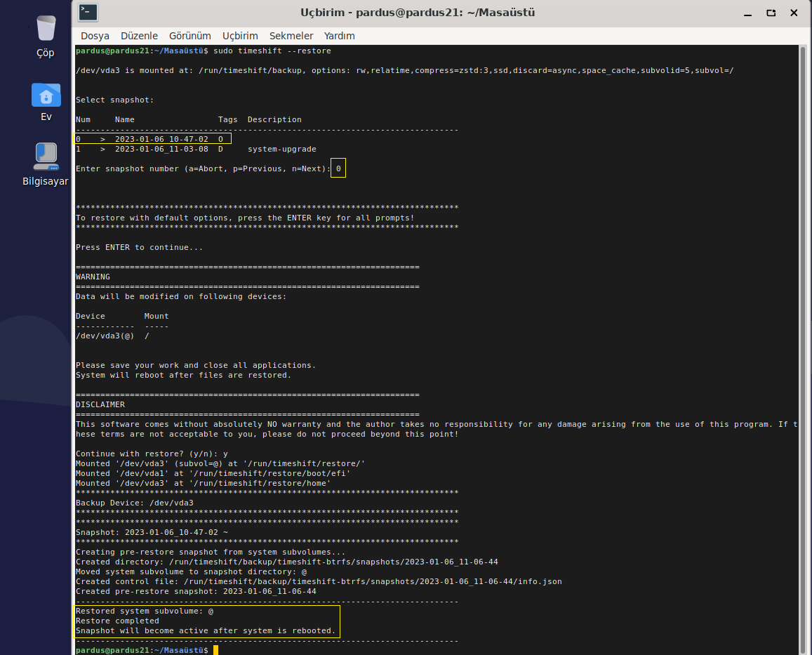
Task: Click 'Creating pre-restore snapshot from system subvolumes...' line
Action: [x=211, y=552]
